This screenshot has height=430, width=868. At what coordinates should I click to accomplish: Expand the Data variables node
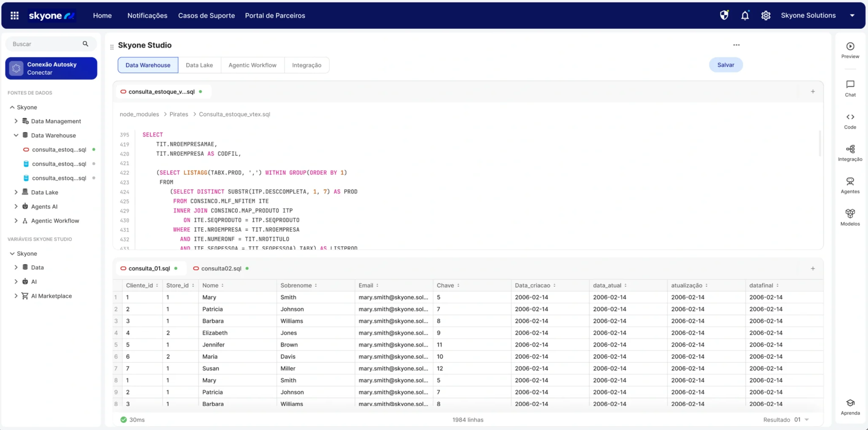(x=16, y=268)
